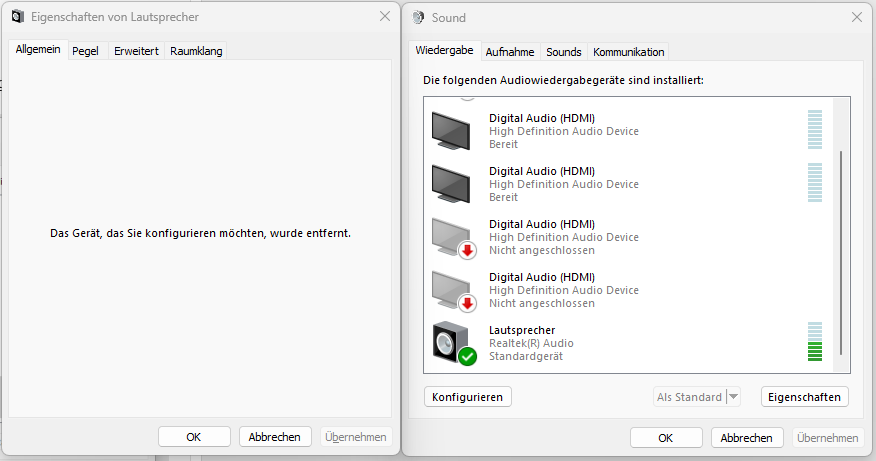Open the Sounds tab
The height and width of the screenshot is (461, 876).
tap(564, 52)
